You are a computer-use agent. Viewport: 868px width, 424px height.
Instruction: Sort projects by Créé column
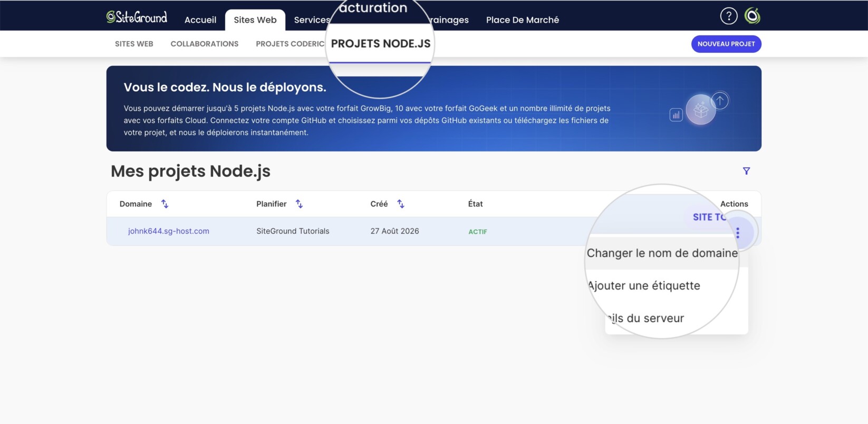coord(400,204)
